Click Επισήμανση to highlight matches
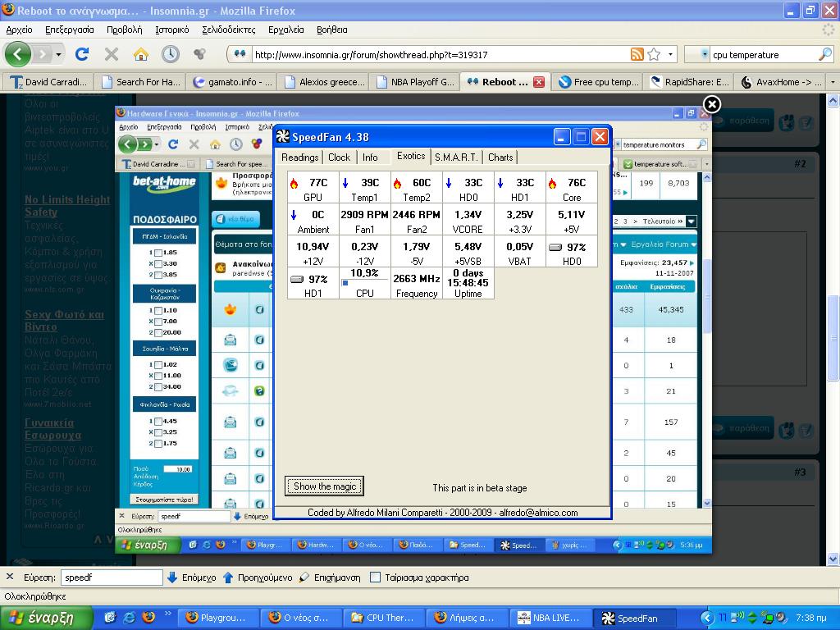840x630 pixels. [x=330, y=577]
